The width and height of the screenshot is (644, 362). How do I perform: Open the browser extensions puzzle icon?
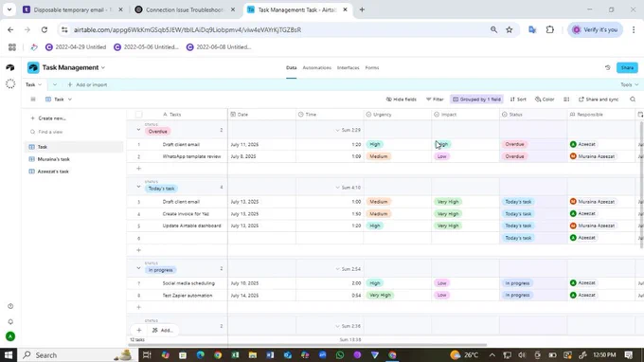550,29
